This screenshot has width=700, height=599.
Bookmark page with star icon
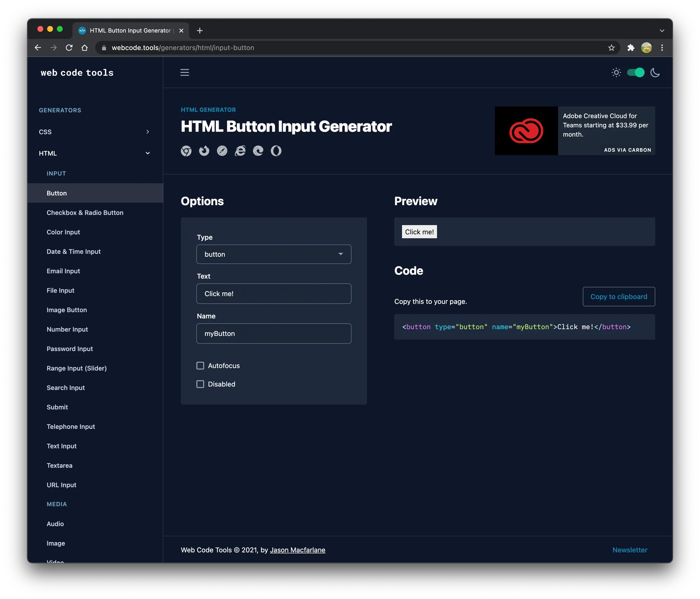tap(611, 48)
